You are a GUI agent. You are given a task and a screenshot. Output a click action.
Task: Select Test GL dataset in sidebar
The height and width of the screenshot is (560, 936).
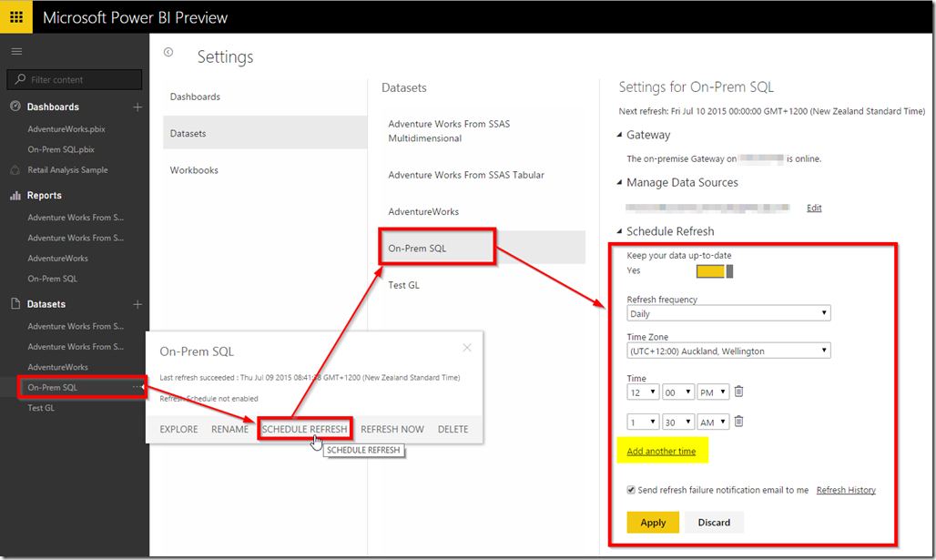(x=41, y=408)
